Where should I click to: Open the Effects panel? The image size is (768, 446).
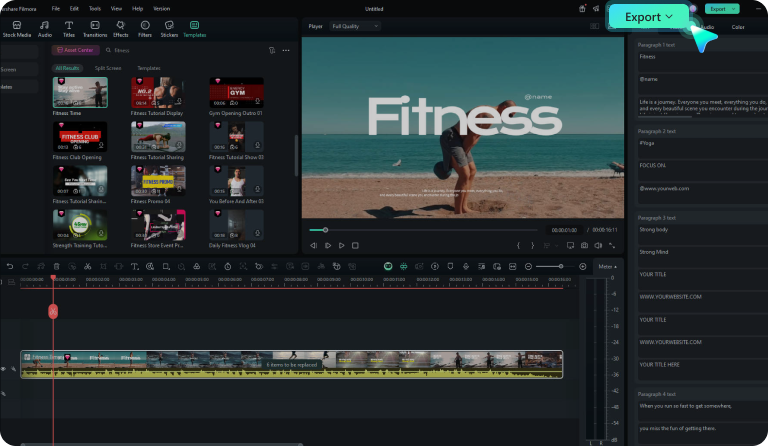tap(120, 29)
